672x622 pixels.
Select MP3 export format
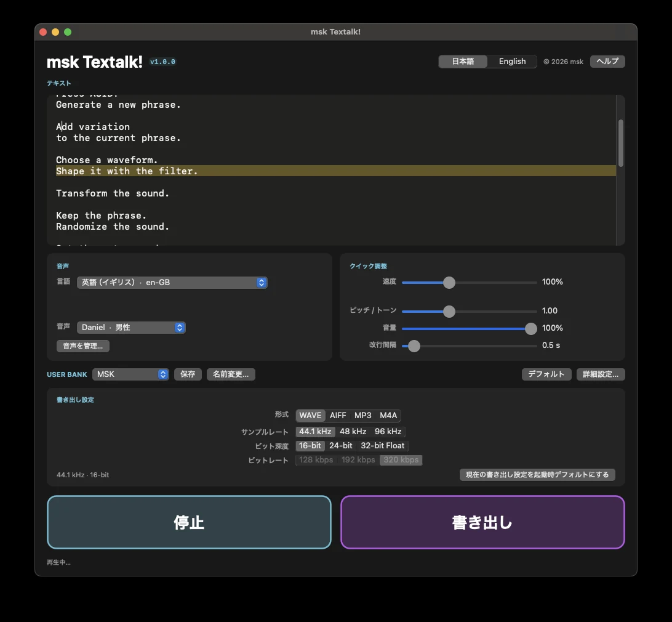pos(362,415)
